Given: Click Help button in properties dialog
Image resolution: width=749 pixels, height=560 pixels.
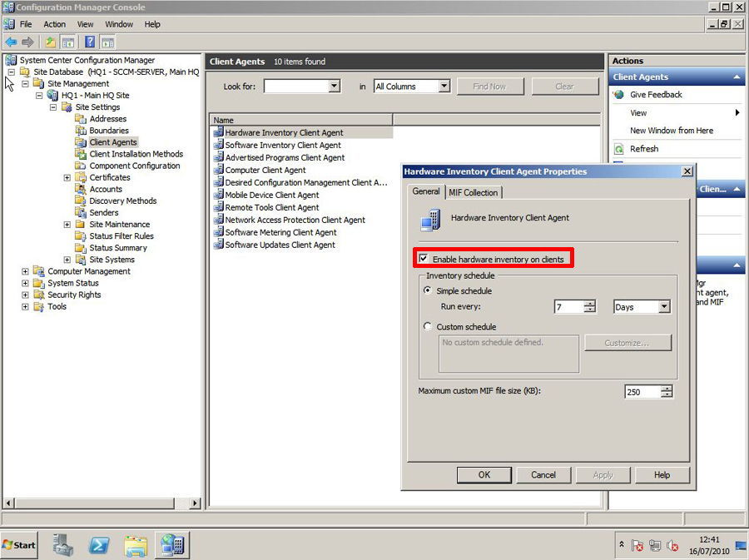Looking at the screenshot, I should click(x=662, y=474).
